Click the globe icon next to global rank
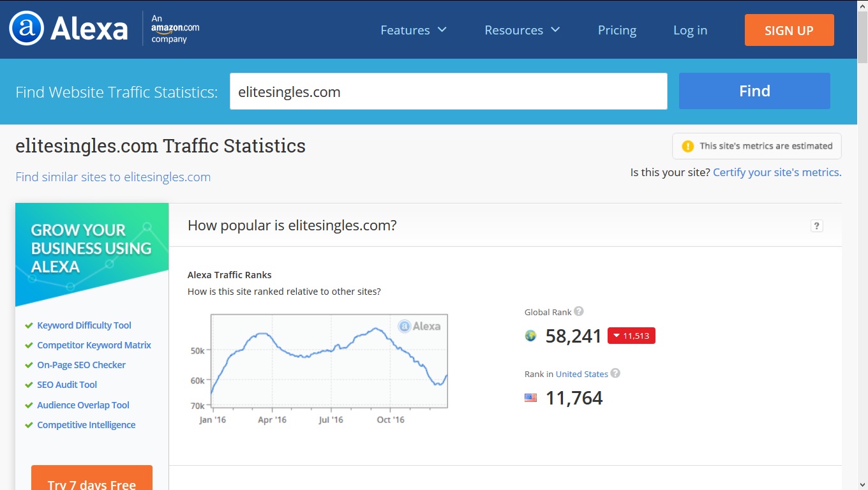Image resolution: width=868 pixels, height=490 pixels. (x=530, y=336)
